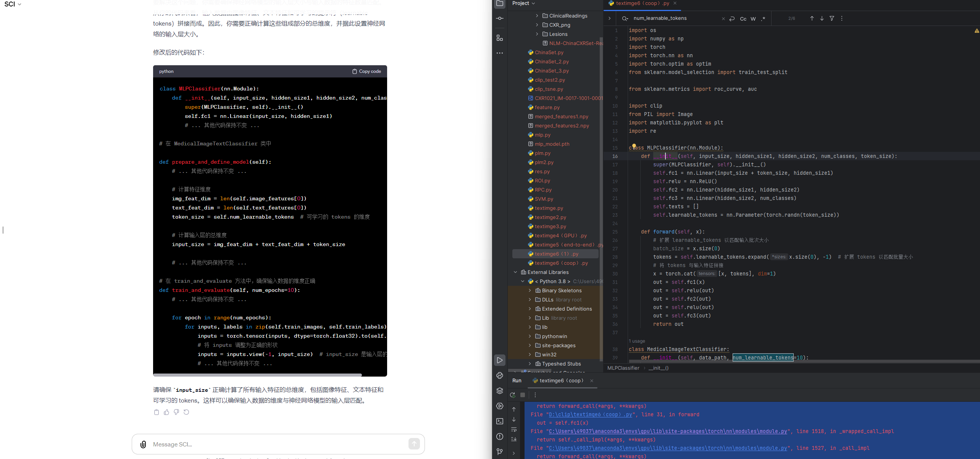The height and width of the screenshot is (459, 980).
Task: Open module.py line 1527 traceback link
Action: [x=668, y=448]
